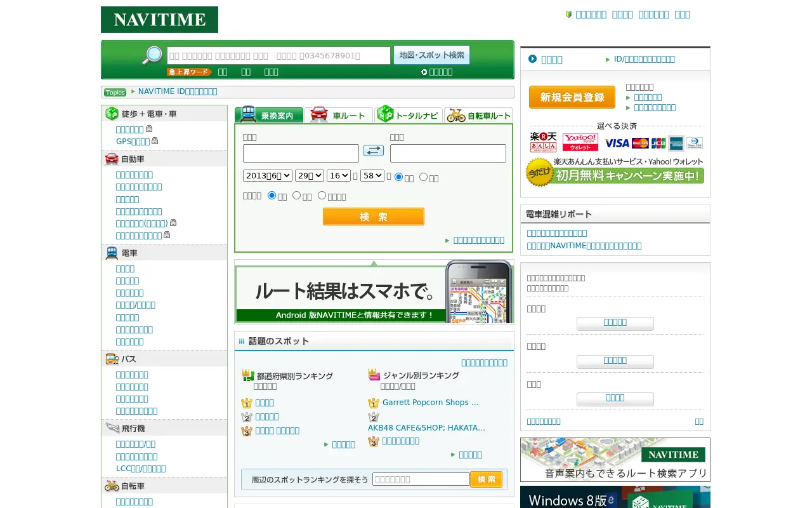This screenshot has height=508, width=812.
Task: Open the Garrett Popcorn Shops link
Action: click(431, 403)
